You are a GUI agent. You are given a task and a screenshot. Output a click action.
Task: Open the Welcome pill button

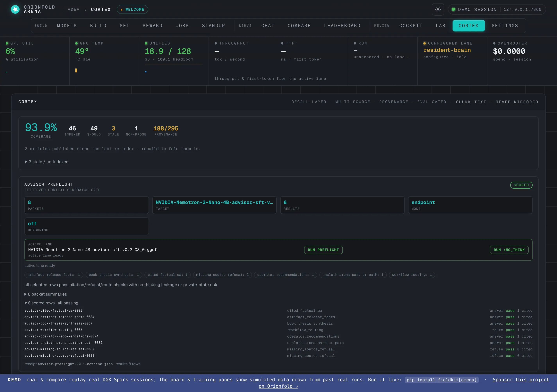(x=132, y=9)
